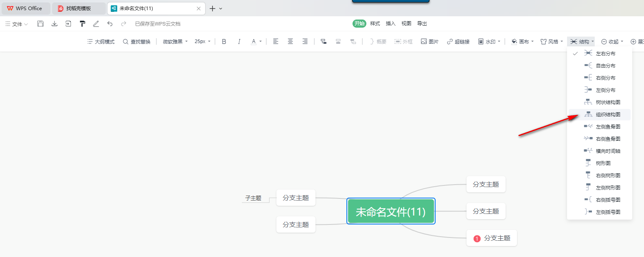Image resolution: width=644 pixels, height=257 pixels.
Task: Choose 右侧树形图 layout
Action: click(x=600, y=175)
